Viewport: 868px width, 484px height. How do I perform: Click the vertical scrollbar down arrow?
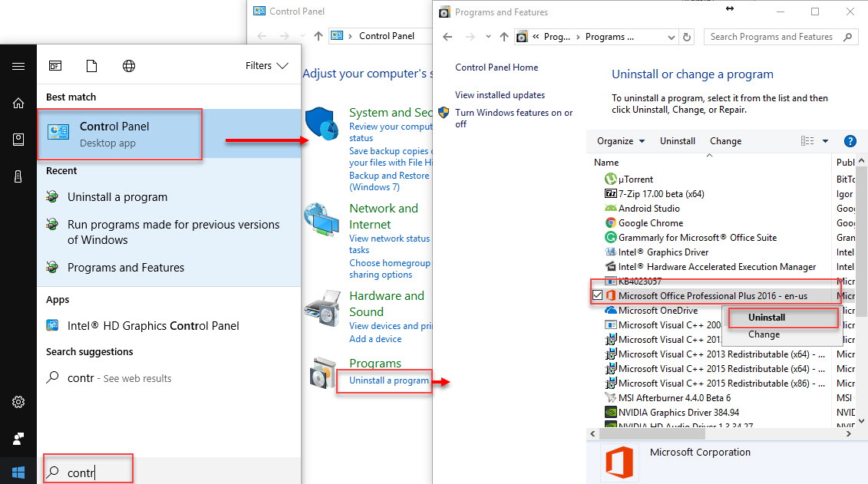point(861,422)
